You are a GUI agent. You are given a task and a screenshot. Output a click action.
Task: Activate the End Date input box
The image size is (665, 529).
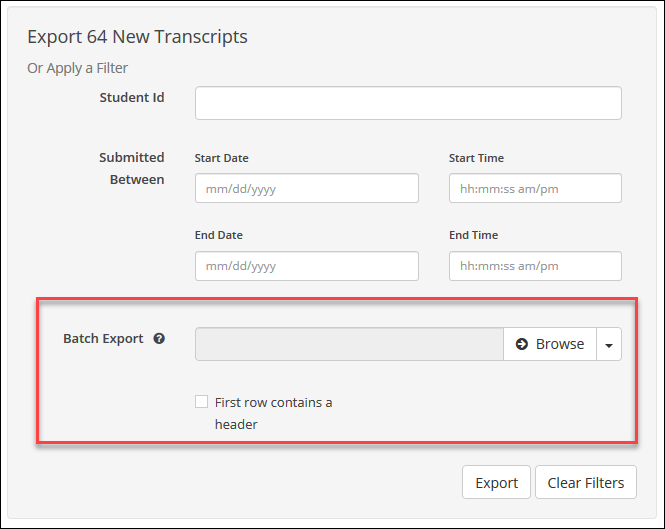tap(306, 266)
